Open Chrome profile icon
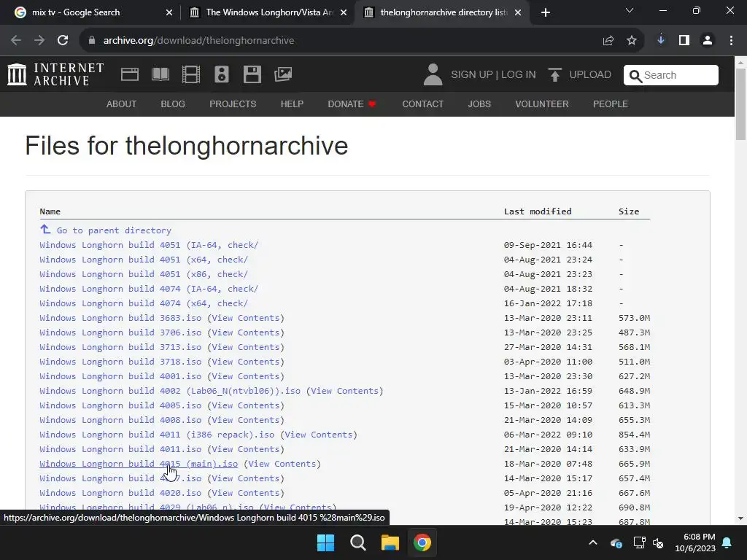The height and width of the screenshot is (560, 747). point(708,41)
